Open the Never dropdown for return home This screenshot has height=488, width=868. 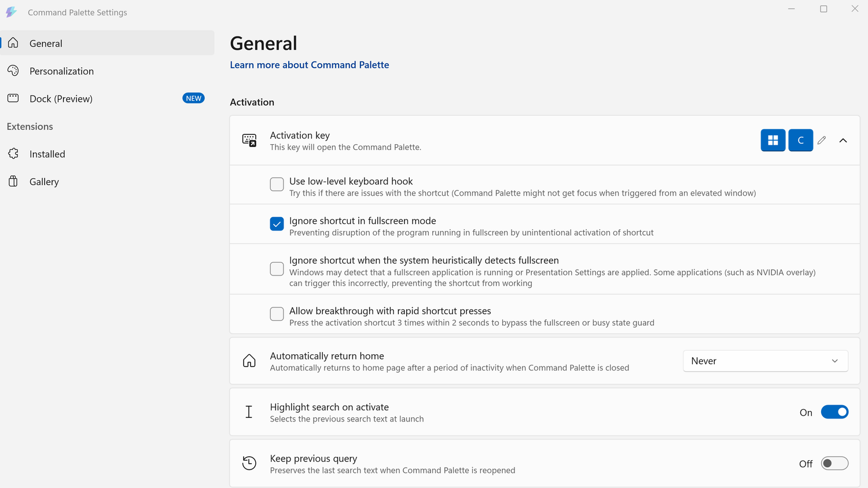click(x=766, y=361)
